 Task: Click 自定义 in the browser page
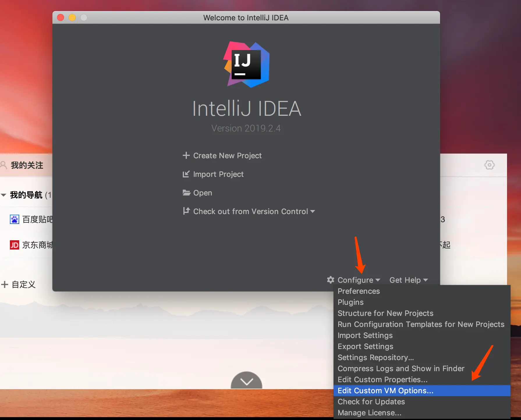tap(24, 284)
